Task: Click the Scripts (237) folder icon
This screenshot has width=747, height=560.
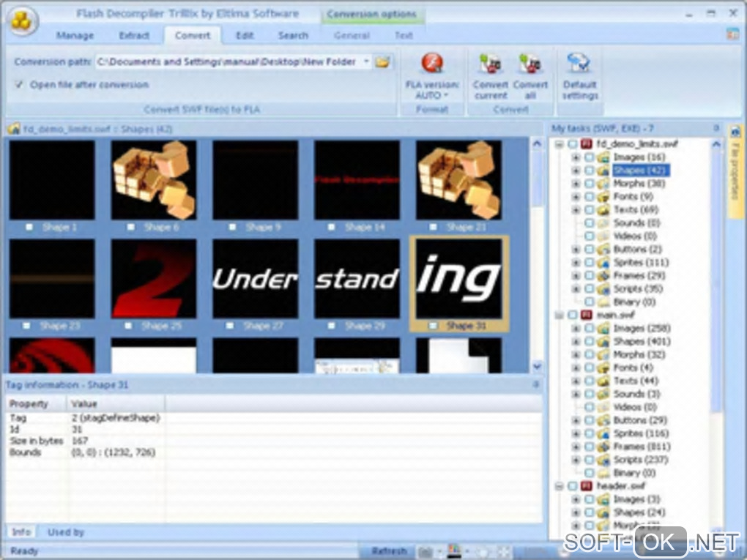Action: (603, 460)
